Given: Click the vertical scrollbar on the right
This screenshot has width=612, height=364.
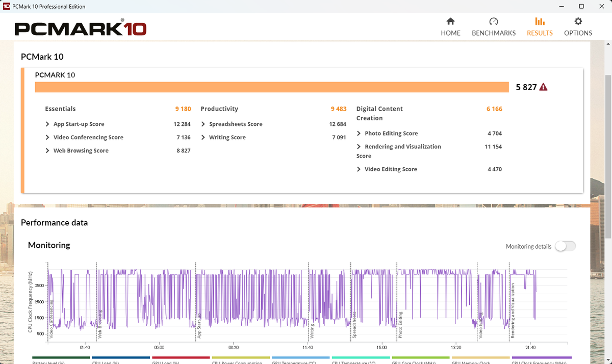Looking at the screenshot, I should coord(608,153).
